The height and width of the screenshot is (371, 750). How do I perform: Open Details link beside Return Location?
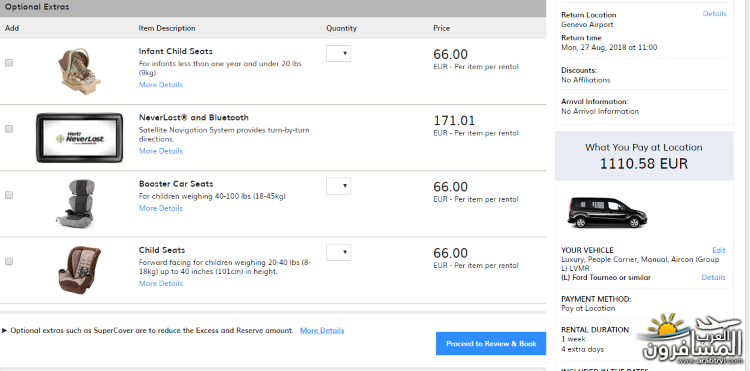pyautogui.click(x=714, y=14)
